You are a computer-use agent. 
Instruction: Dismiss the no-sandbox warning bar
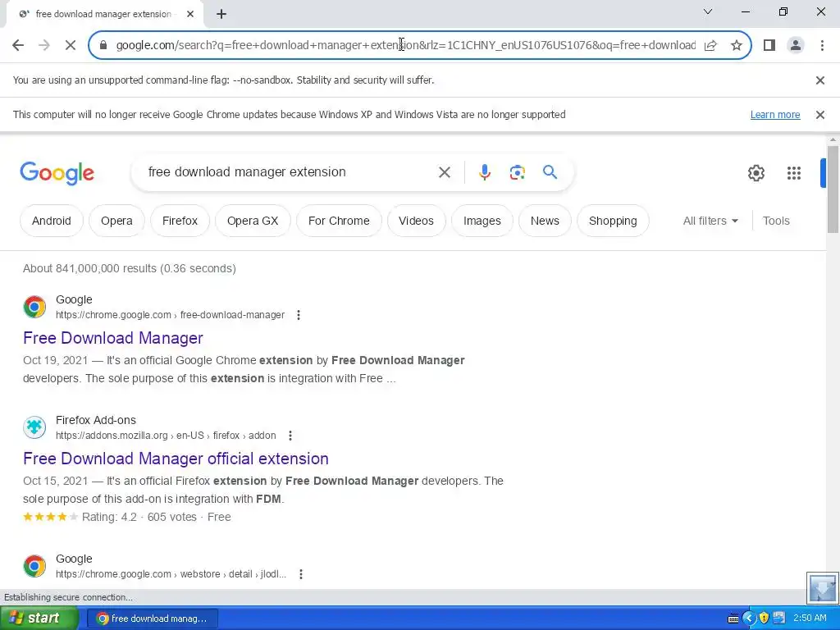[x=819, y=80]
